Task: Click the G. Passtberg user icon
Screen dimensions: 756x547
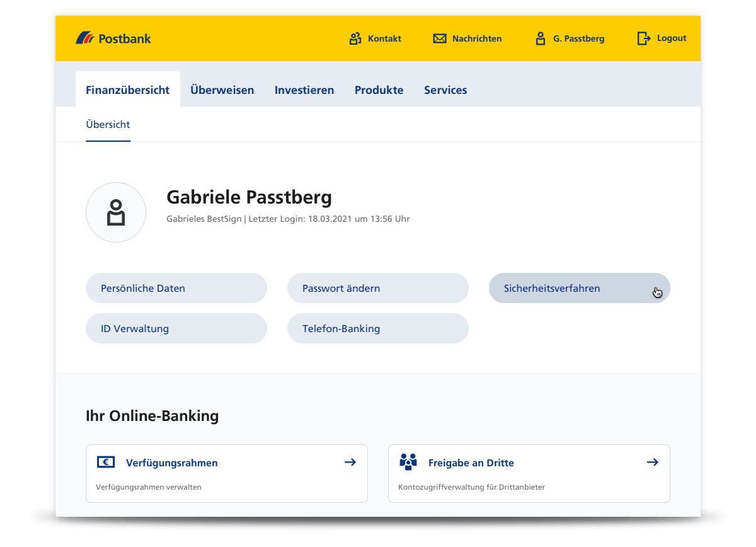Action: 541,38
